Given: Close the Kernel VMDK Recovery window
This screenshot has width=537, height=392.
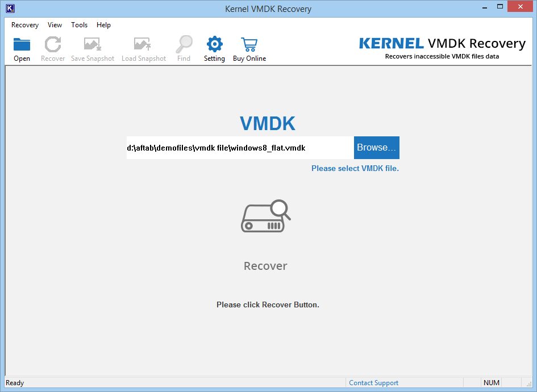Looking at the screenshot, I should pyautogui.click(x=520, y=7).
